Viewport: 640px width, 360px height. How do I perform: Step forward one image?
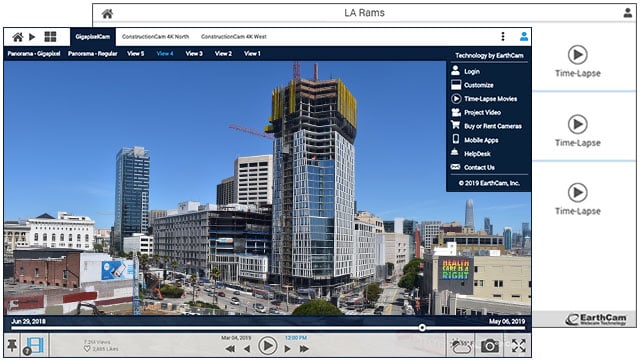pyautogui.click(x=288, y=349)
